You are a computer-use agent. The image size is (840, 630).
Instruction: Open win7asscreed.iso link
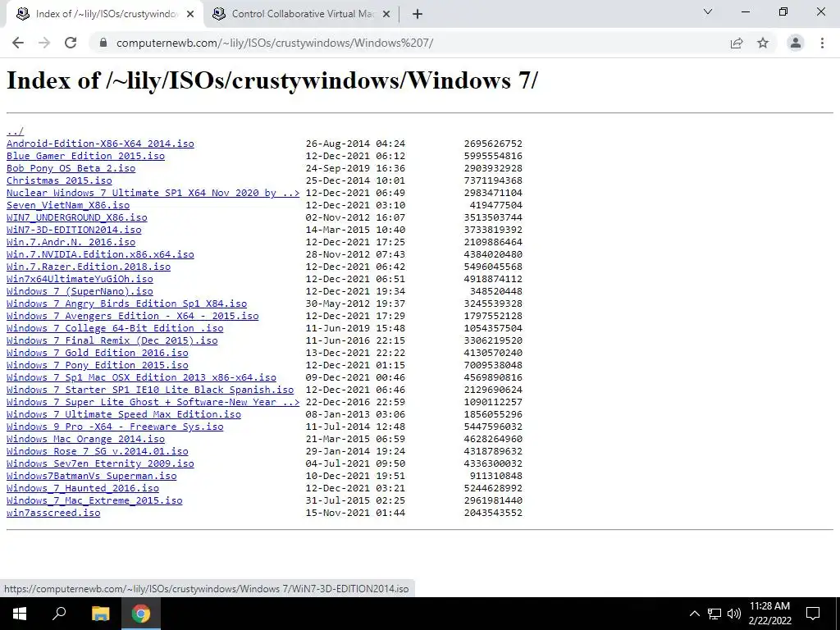[53, 514]
